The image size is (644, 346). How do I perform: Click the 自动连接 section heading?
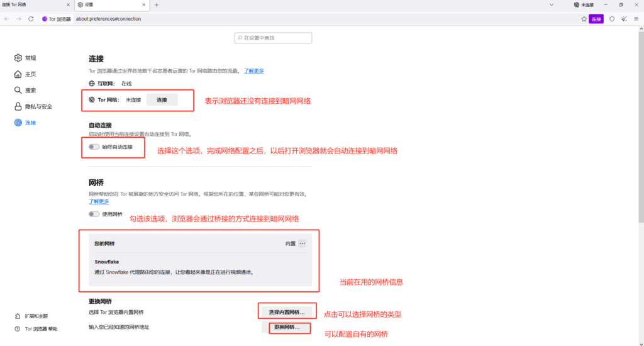100,125
